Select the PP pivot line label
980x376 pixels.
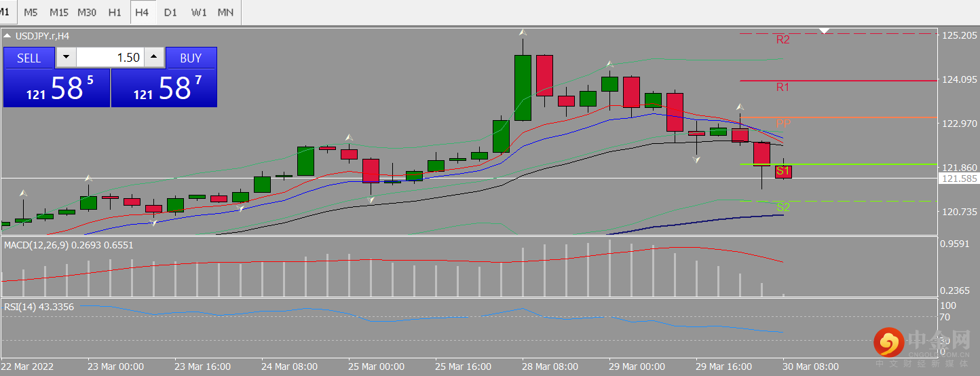[783, 124]
